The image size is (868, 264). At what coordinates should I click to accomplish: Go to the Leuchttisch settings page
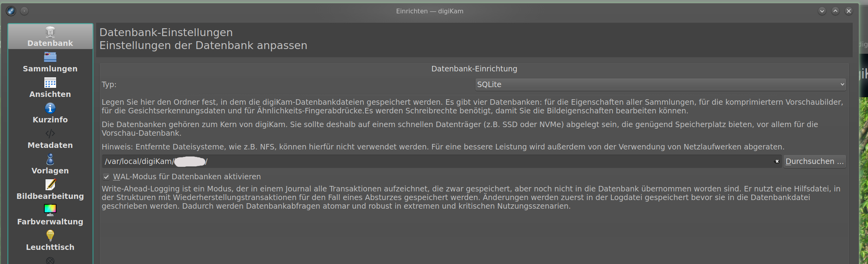50,240
